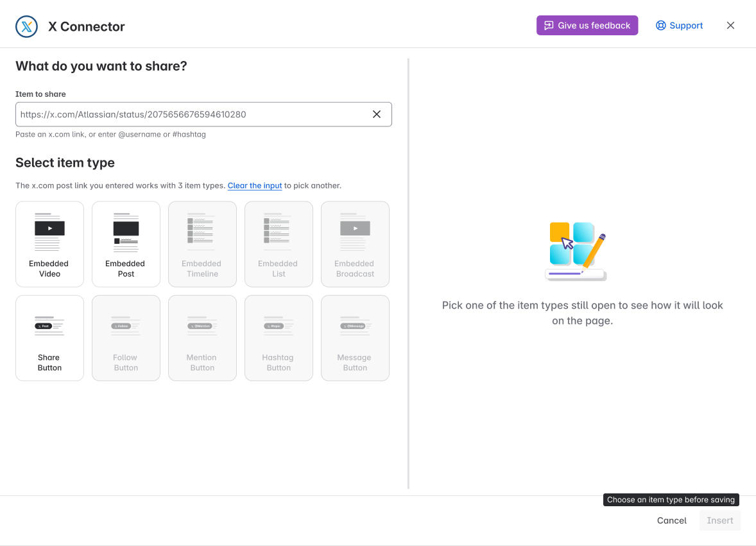
Task: Select the Embedded Broadcast card
Action: (x=355, y=244)
